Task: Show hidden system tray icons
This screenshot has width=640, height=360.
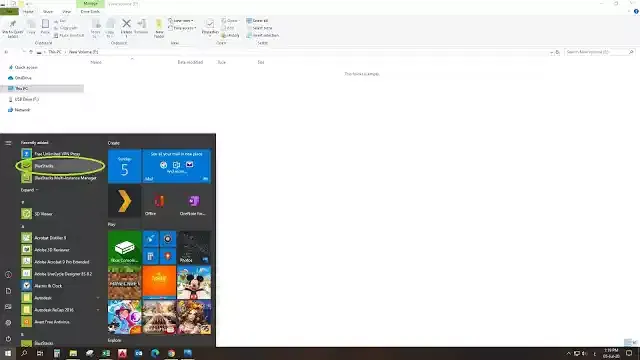Action: [568, 353]
